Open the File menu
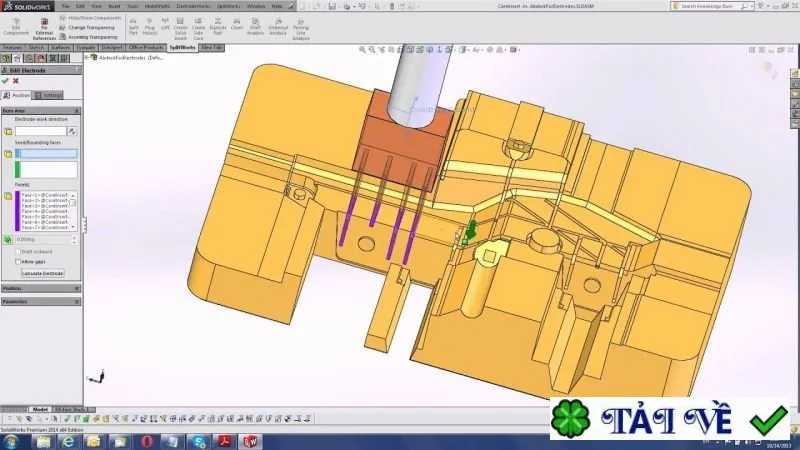Screen dimensions: 800x450 66,6
